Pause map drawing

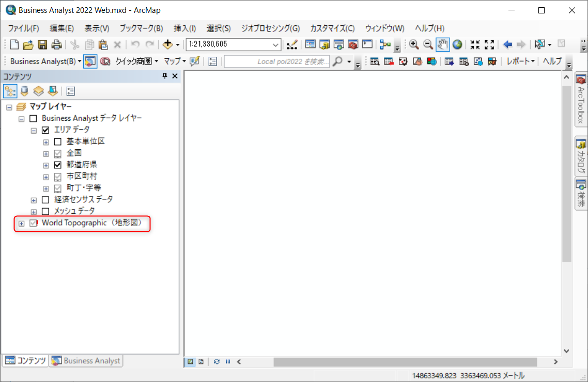228,362
